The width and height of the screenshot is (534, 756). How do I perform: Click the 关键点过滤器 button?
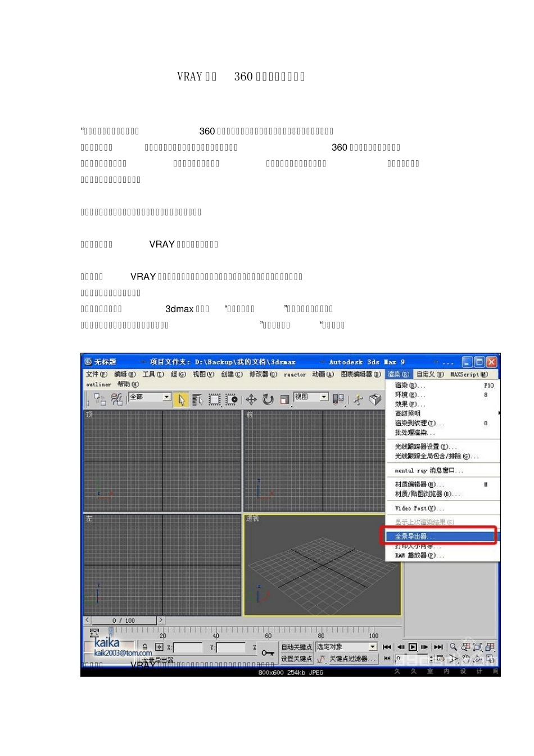click(x=353, y=659)
